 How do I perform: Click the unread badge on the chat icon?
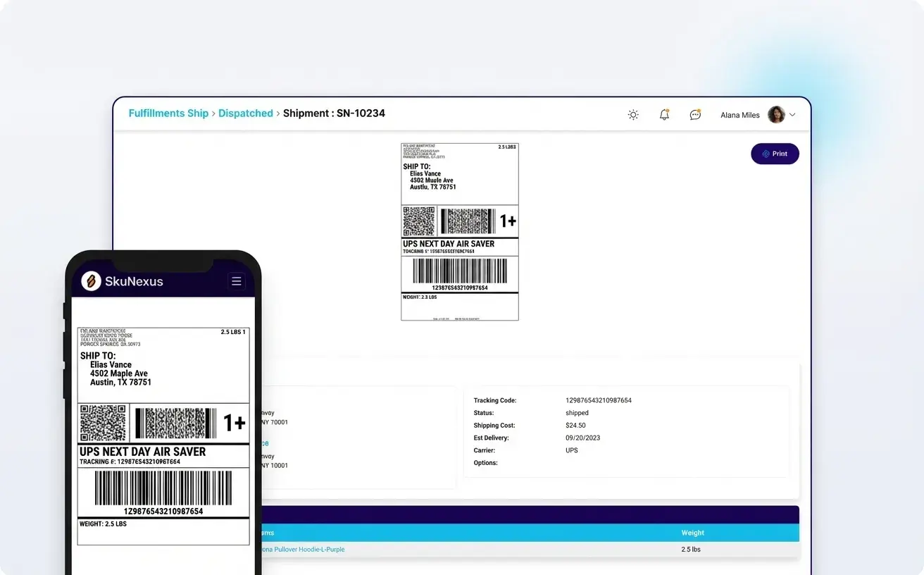coord(699,109)
